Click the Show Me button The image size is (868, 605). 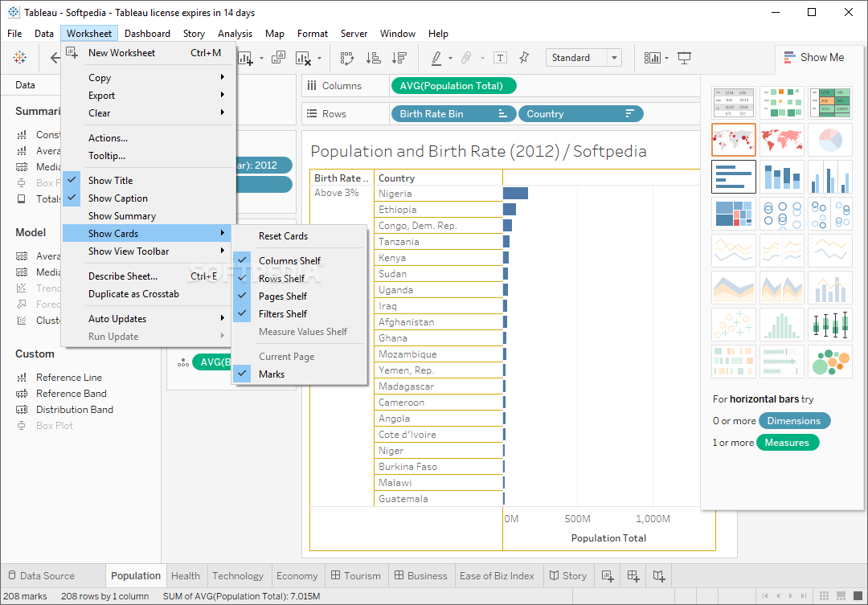(x=813, y=58)
